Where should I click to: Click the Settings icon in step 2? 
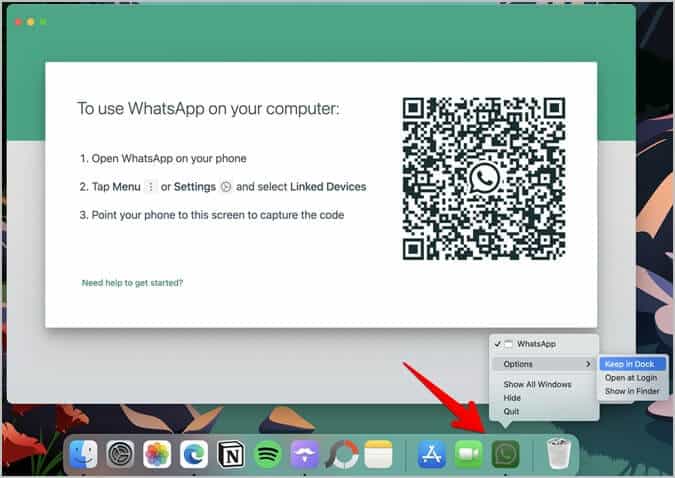pos(226,187)
